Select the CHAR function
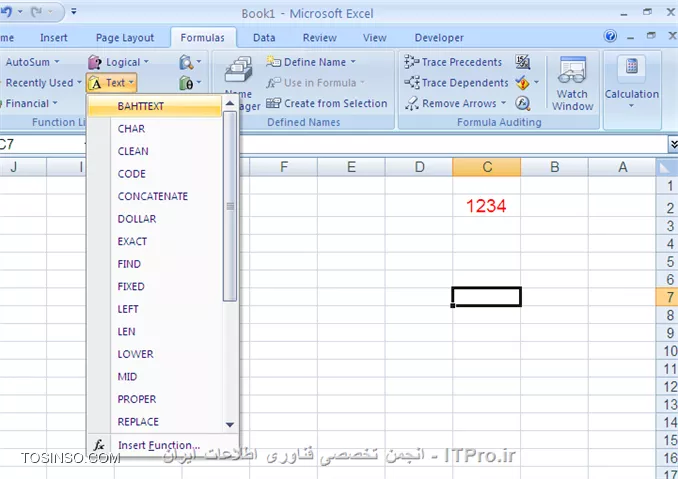The width and height of the screenshot is (678, 479). pyautogui.click(x=155, y=129)
